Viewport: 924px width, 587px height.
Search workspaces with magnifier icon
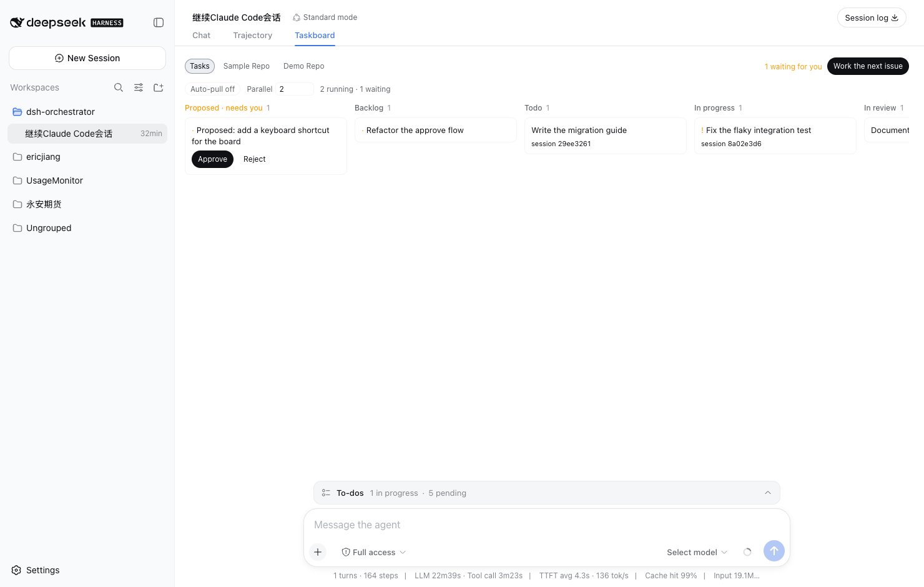pos(119,87)
